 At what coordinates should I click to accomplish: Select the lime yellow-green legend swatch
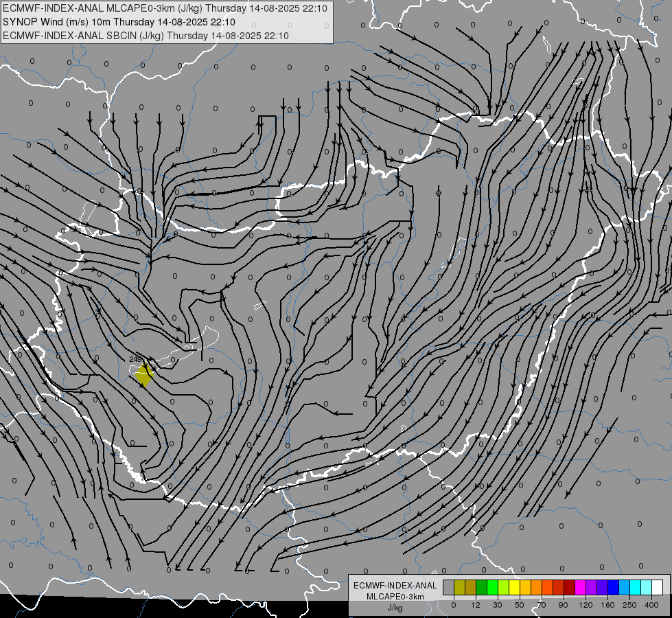[504, 587]
